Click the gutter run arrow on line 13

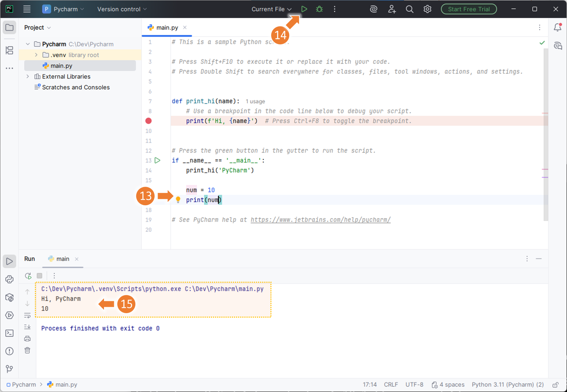tap(157, 160)
